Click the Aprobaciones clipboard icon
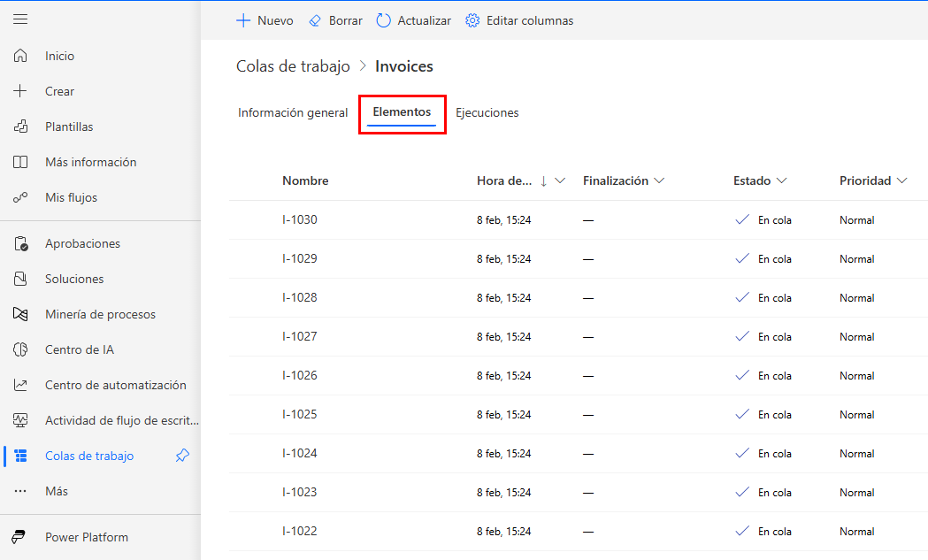This screenshot has width=928, height=560. click(x=20, y=243)
